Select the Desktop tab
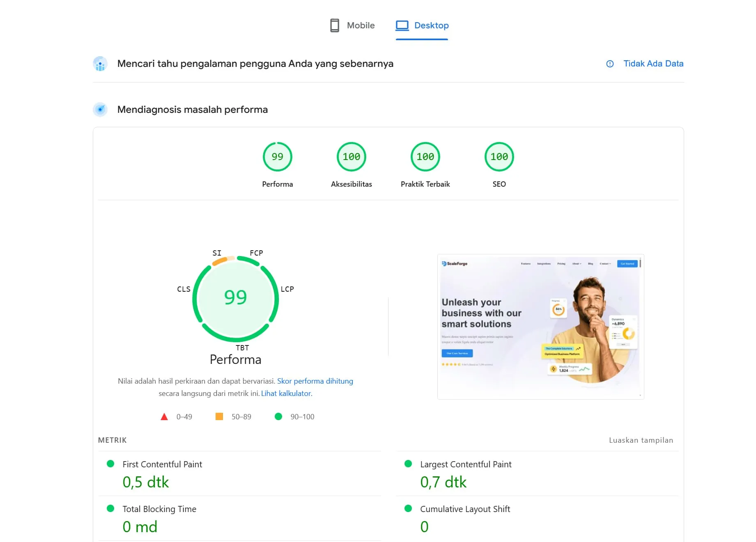This screenshot has height=542, width=756. click(422, 25)
